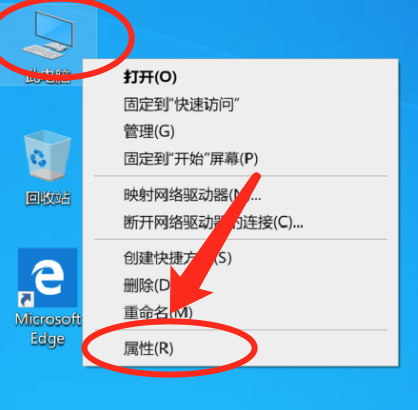The image size is (418, 410).
Task: Click the recycling arrows symbol on the bin
Action: (x=38, y=158)
